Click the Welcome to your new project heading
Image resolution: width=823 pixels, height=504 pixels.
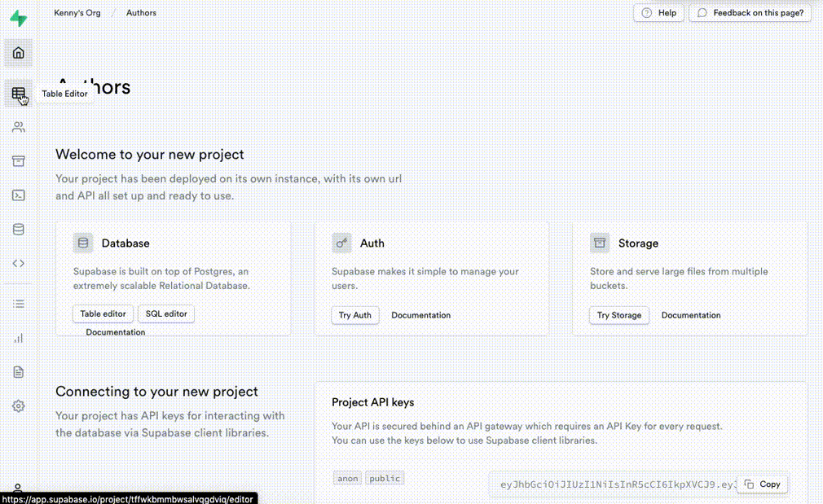pos(150,154)
